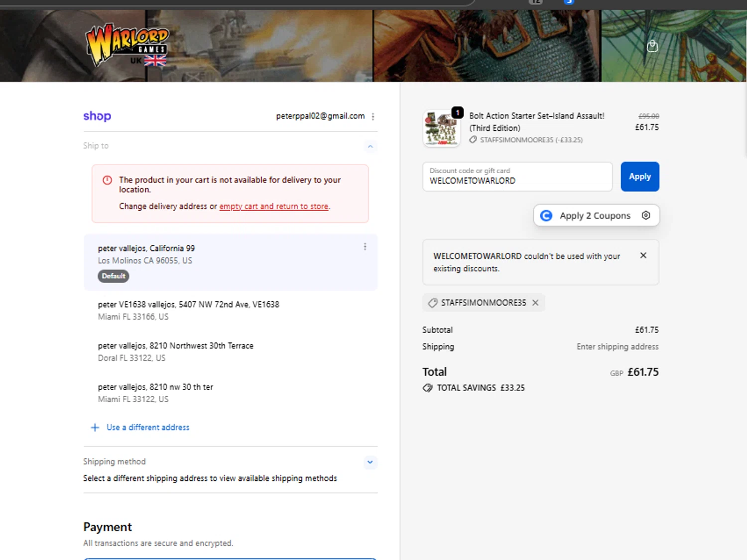Click the Bolt Action Starter Set thumbnail
The height and width of the screenshot is (560, 747).
[441, 128]
